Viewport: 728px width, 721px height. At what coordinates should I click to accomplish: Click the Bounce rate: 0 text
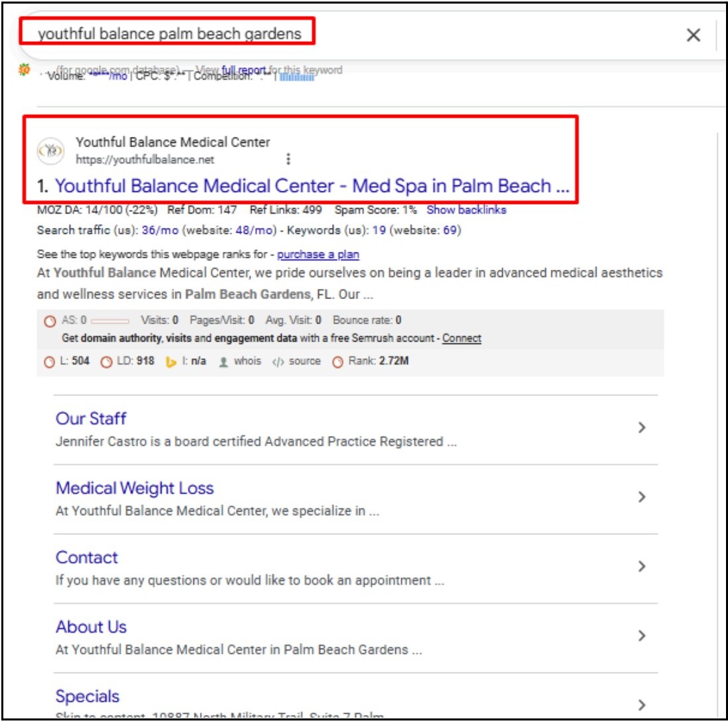click(x=367, y=320)
